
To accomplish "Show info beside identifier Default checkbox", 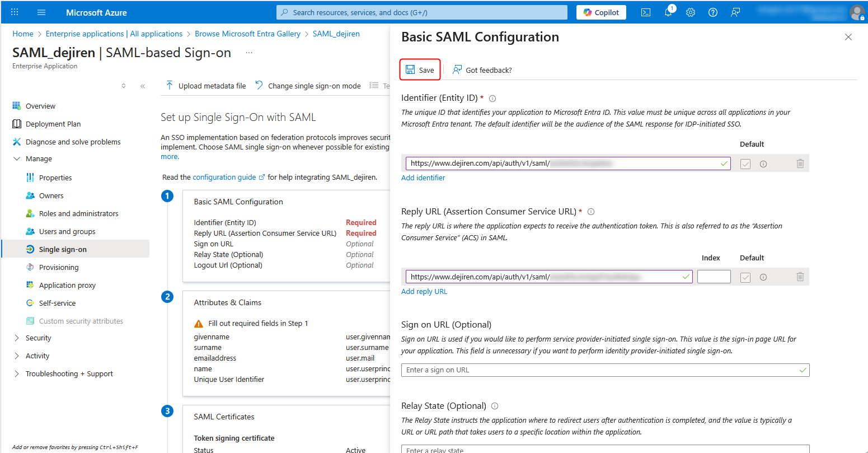I will coord(763,164).
